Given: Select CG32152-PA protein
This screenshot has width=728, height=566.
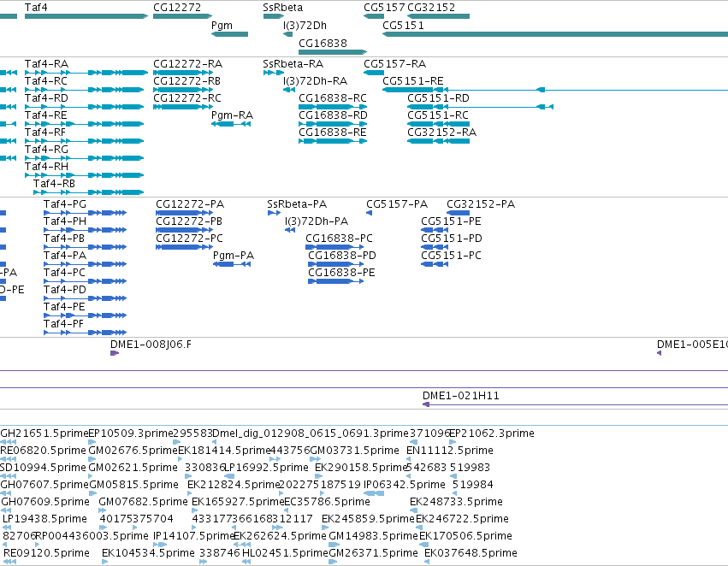Looking at the screenshot, I should [458, 213].
